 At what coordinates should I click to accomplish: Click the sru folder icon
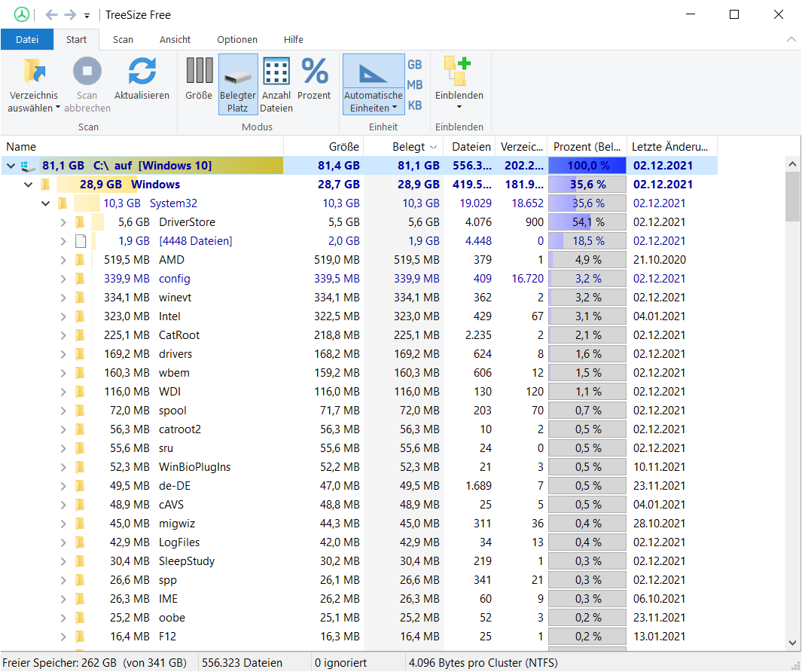tap(81, 448)
